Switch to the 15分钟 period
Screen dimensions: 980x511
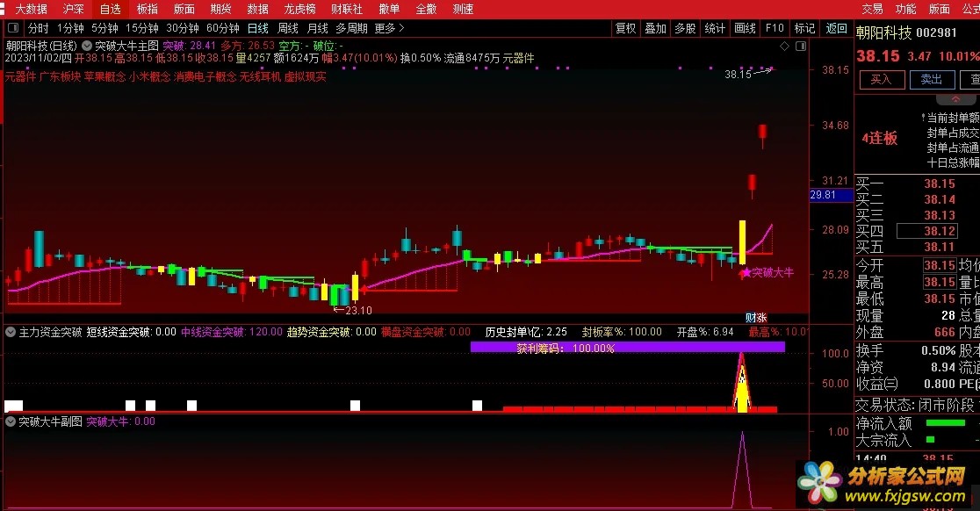click(142, 28)
